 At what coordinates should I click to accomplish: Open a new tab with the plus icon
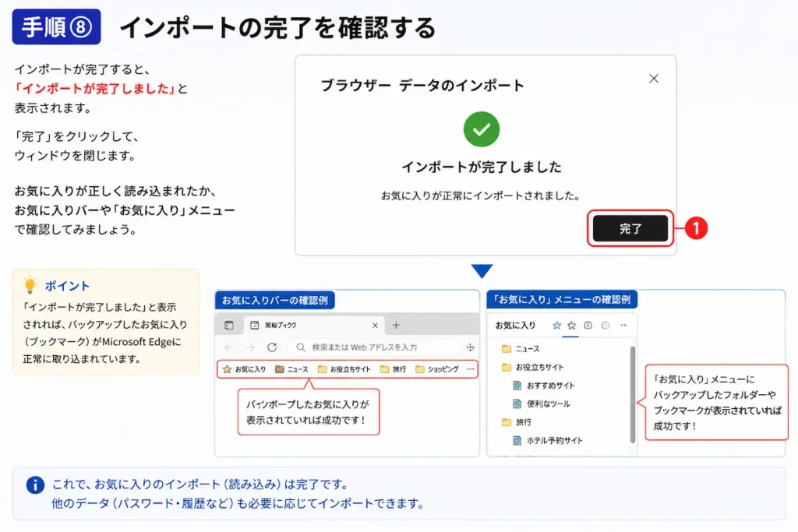click(x=396, y=325)
